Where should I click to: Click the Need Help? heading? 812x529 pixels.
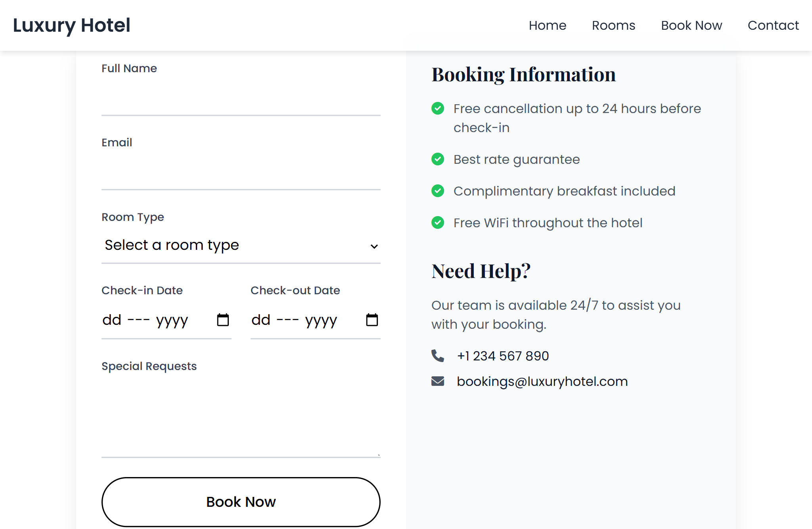point(481,271)
